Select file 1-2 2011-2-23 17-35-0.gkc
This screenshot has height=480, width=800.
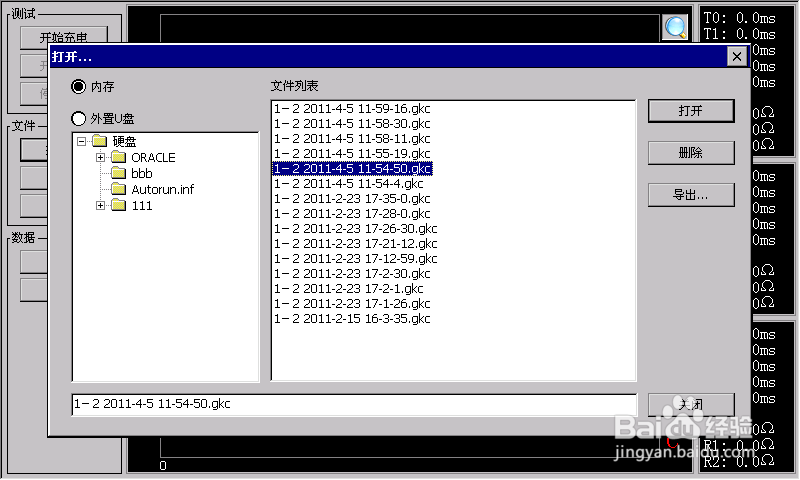tap(352, 198)
